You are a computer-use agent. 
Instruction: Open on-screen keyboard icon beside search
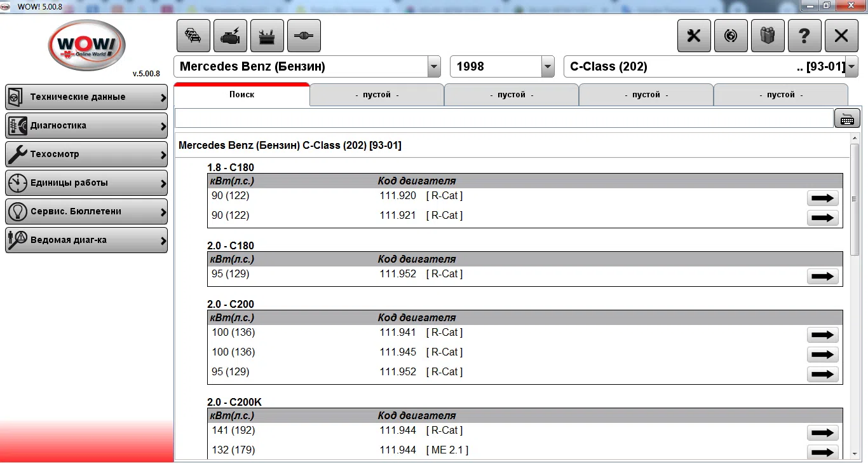coord(846,118)
